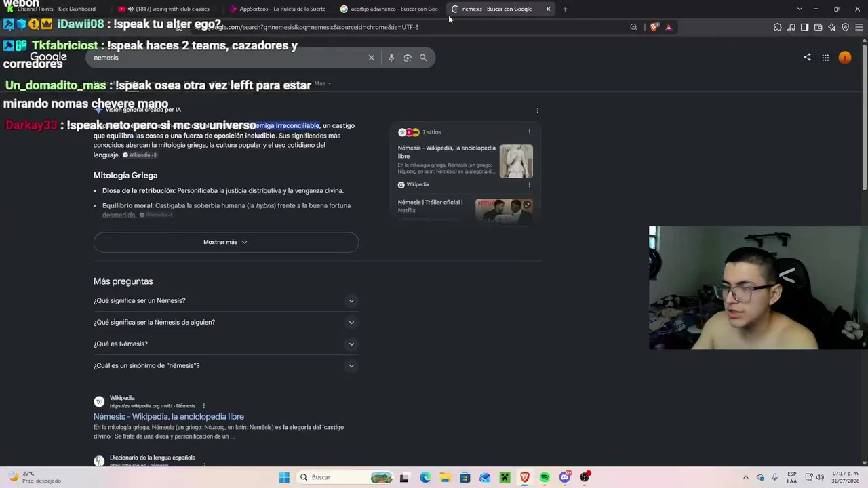
Task: Open the tab search dropdown arrow
Action: coord(800,9)
